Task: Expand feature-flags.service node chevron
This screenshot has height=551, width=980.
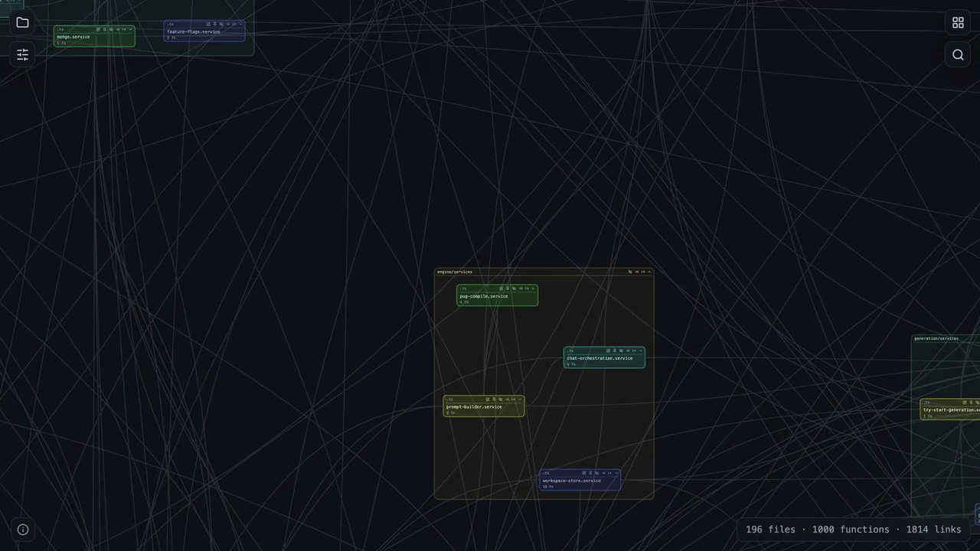Action: [x=240, y=24]
